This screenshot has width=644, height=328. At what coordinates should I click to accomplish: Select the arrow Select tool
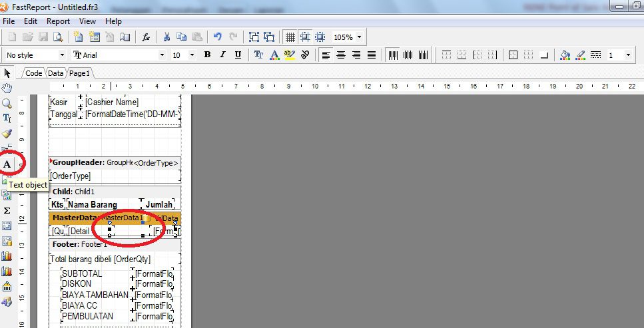pyautogui.click(x=7, y=73)
